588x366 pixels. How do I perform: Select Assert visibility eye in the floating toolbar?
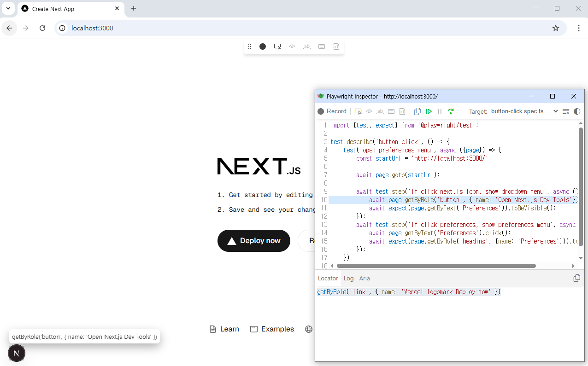pyautogui.click(x=292, y=46)
